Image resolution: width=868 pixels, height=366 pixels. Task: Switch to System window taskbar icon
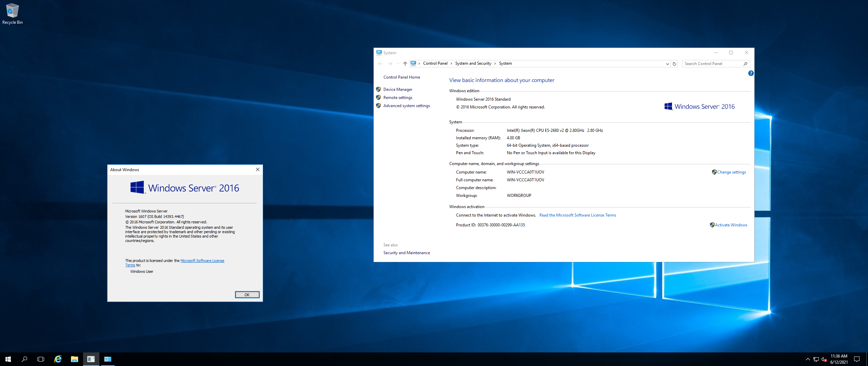tap(107, 359)
